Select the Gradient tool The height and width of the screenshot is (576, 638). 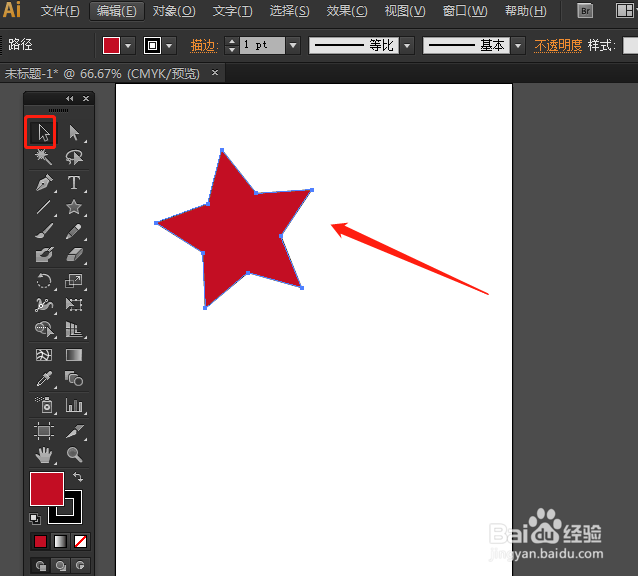(x=74, y=355)
